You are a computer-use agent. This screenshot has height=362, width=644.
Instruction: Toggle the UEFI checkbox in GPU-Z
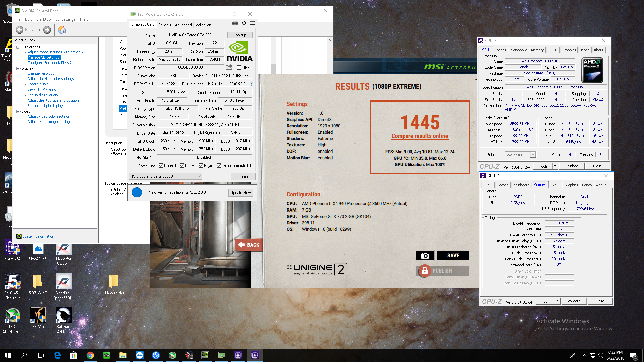pos(239,68)
